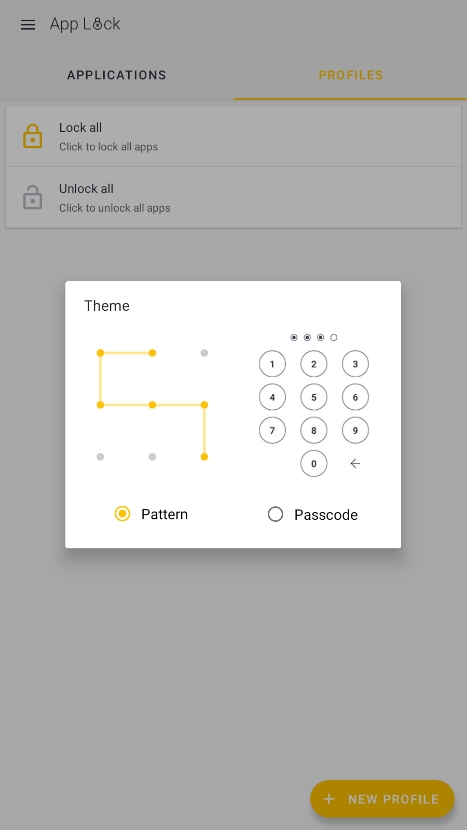Select the Passcode radio button
This screenshot has width=467, height=830.
click(275, 514)
